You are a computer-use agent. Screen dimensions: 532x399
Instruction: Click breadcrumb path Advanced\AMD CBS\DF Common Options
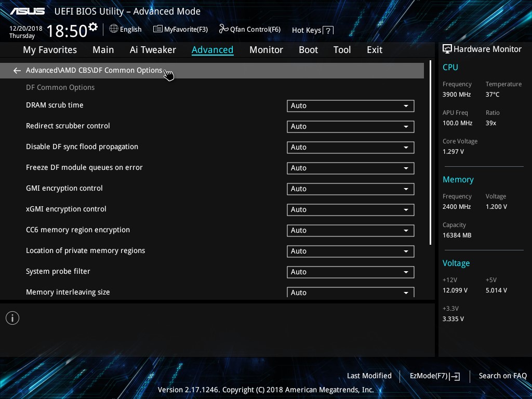point(94,70)
